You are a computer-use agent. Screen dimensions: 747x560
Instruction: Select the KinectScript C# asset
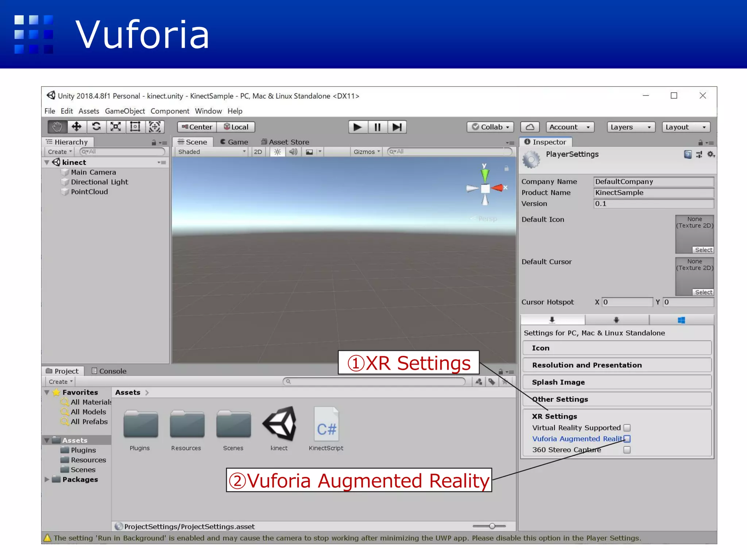326,428
